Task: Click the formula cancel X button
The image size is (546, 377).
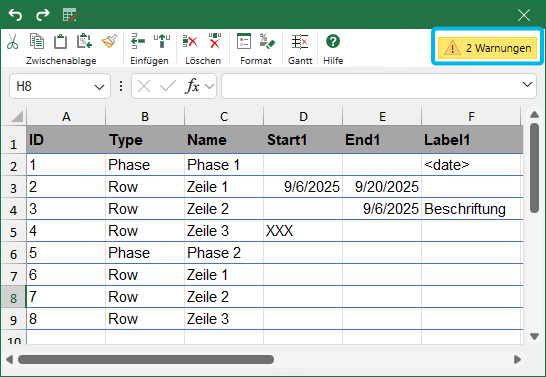Action: [x=144, y=86]
